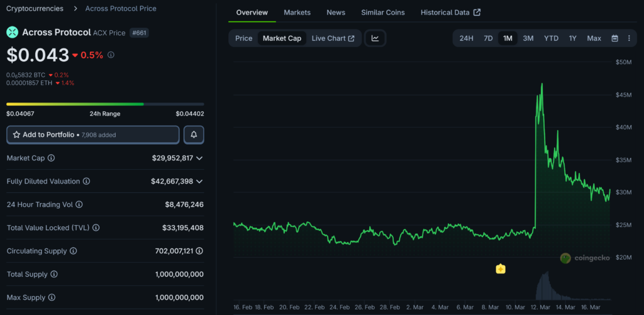Click Cryptocurrencies breadcrumb link

pyautogui.click(x=35, y=8)
